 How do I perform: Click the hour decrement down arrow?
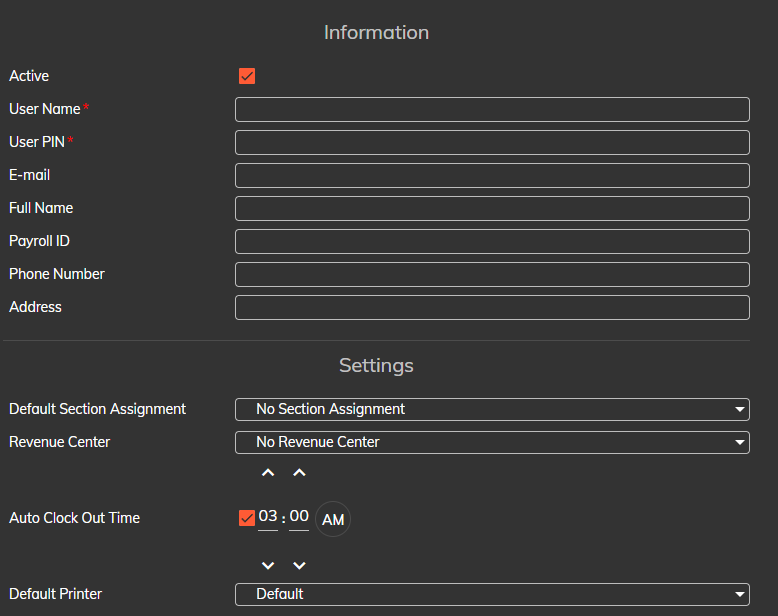point(268,566)
